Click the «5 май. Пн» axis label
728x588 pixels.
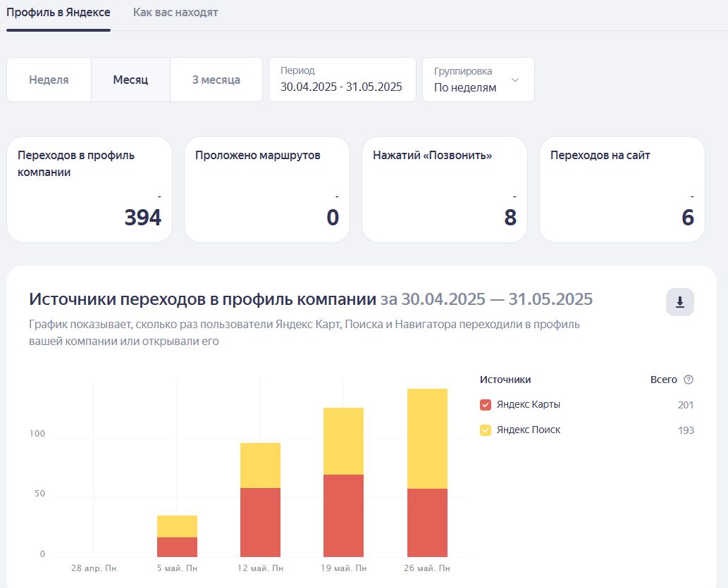(177, 568)
